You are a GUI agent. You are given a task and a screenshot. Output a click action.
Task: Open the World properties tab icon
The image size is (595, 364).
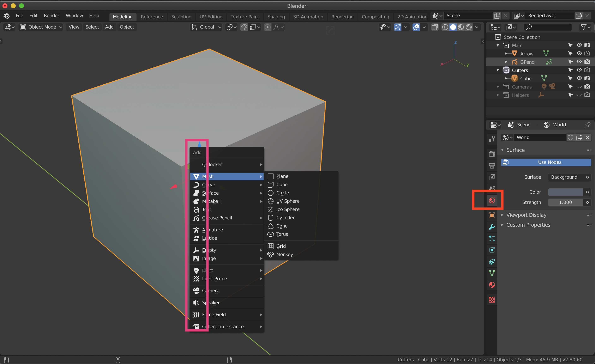(492, 200)
